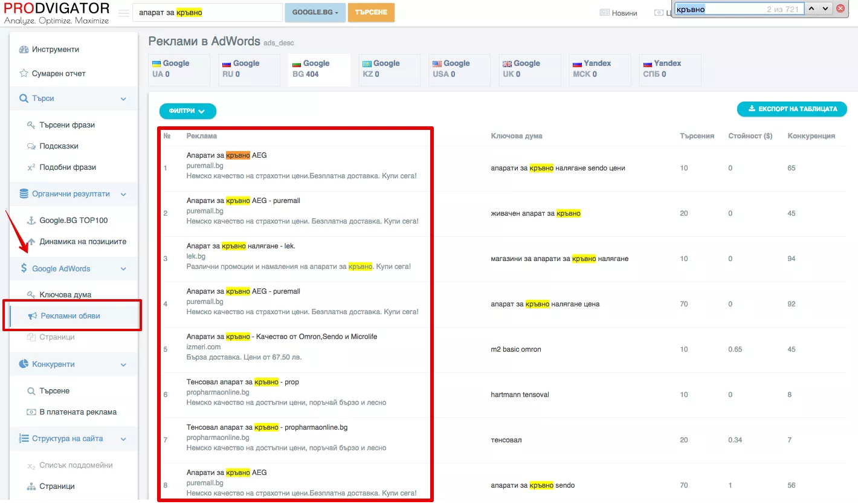This screenshot has width=858, height=504.
Task: Open the hamburger menu next to logo
Action: [x=124, y=13]
